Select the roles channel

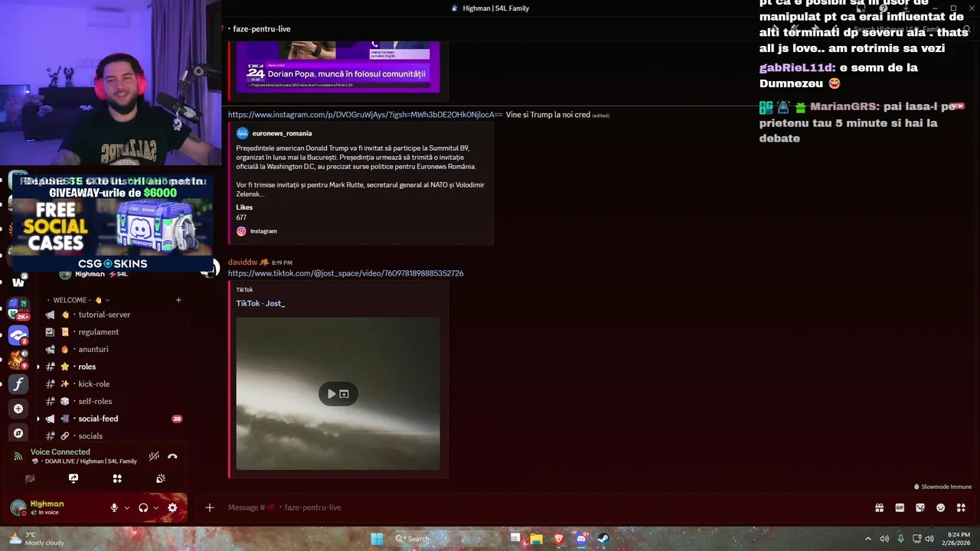pos(87,367)
